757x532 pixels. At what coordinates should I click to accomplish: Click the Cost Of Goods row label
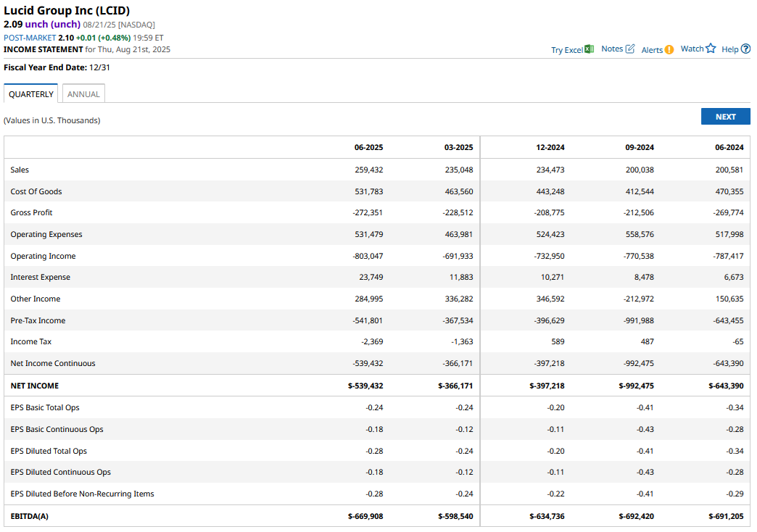pyautogui.click(x=36, y=191)
